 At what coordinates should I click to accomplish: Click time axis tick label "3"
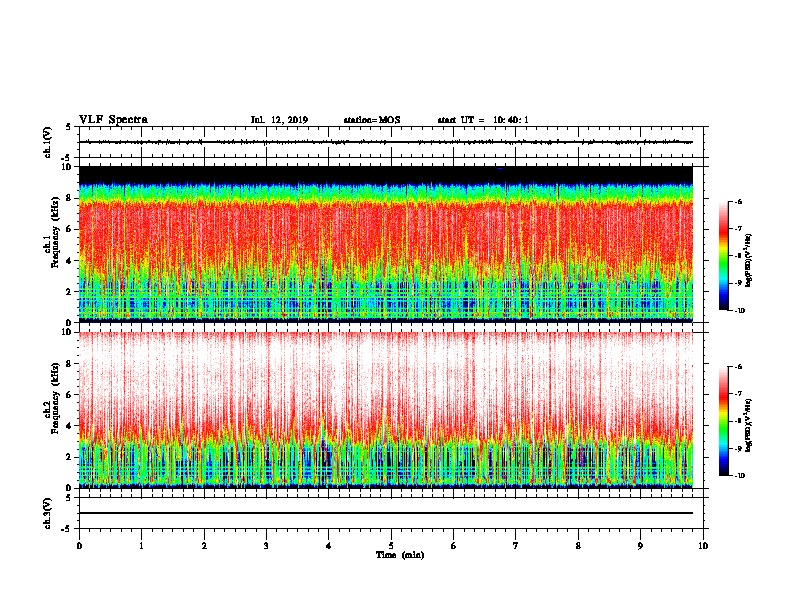click(x=266, y=546)
